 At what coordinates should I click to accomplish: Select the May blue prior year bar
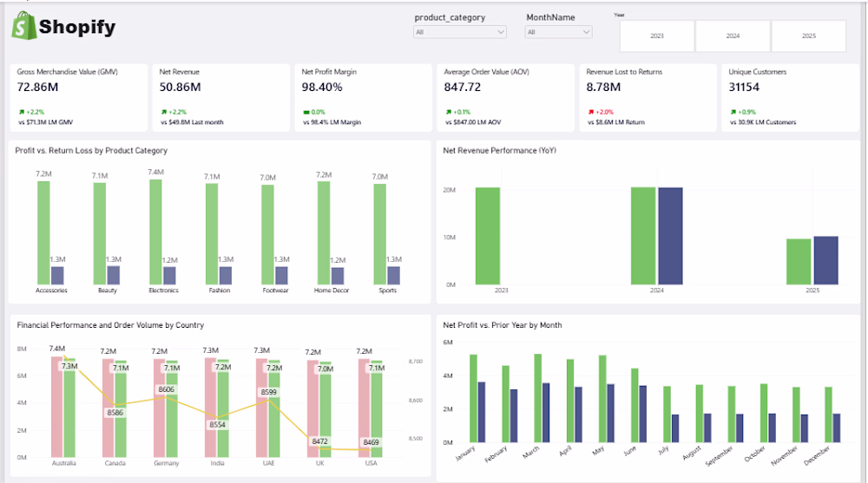click(610, 414)
